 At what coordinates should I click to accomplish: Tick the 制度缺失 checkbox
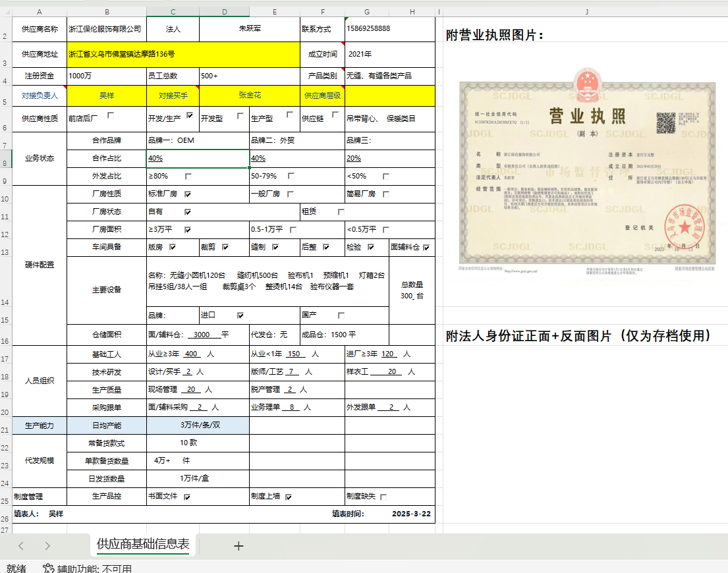coord(383,497)
